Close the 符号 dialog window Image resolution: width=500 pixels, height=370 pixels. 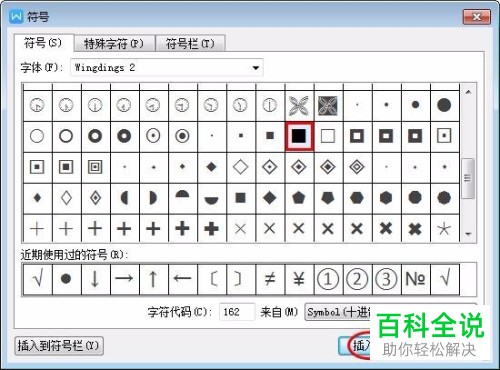[x=477, y=17]
